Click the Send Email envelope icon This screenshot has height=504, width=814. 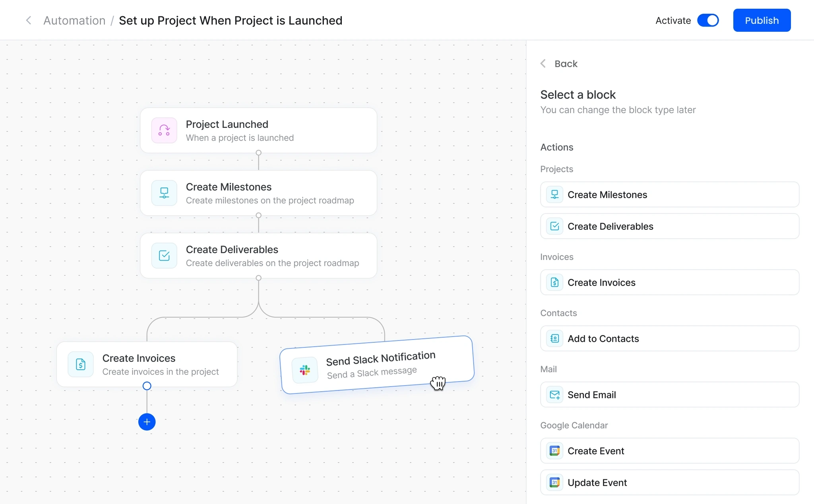(x=554, y=395)
